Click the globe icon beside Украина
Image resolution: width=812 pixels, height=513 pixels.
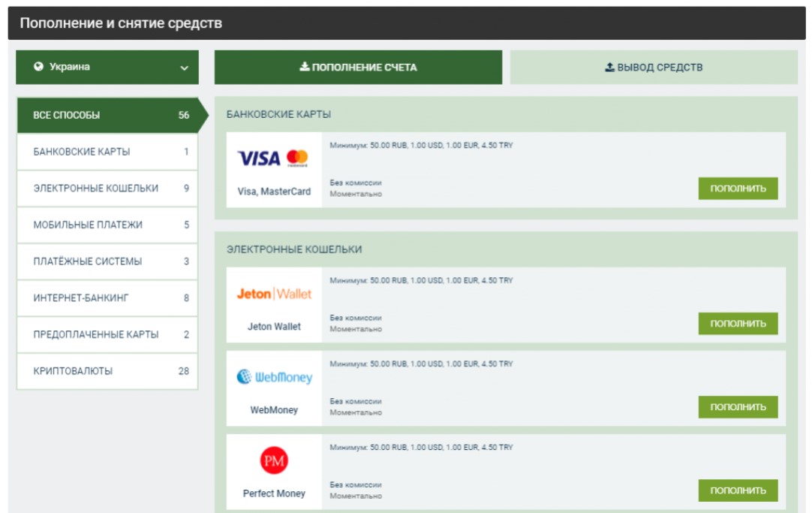[x=39, y=67]
